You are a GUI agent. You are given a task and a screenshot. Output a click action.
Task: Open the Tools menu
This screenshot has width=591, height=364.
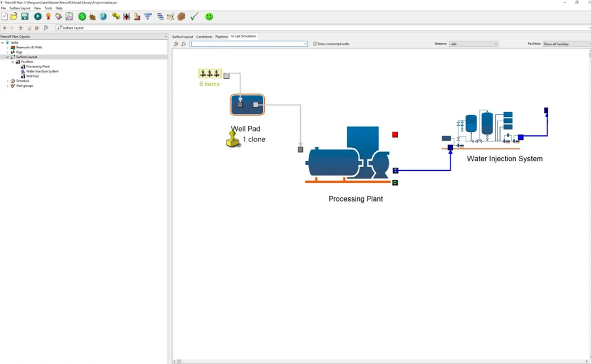pos(48,8)
